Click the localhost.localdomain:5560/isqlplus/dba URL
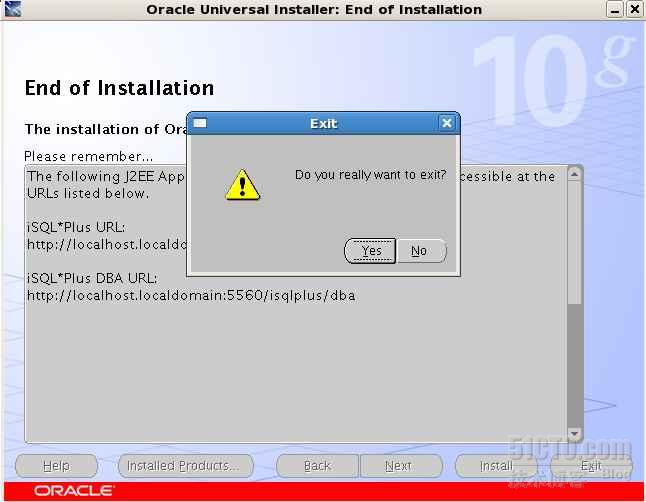 pos(191,296)
